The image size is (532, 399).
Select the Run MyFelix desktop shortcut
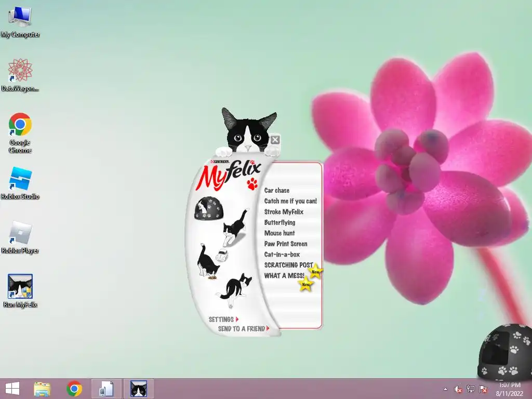point(20,291)
